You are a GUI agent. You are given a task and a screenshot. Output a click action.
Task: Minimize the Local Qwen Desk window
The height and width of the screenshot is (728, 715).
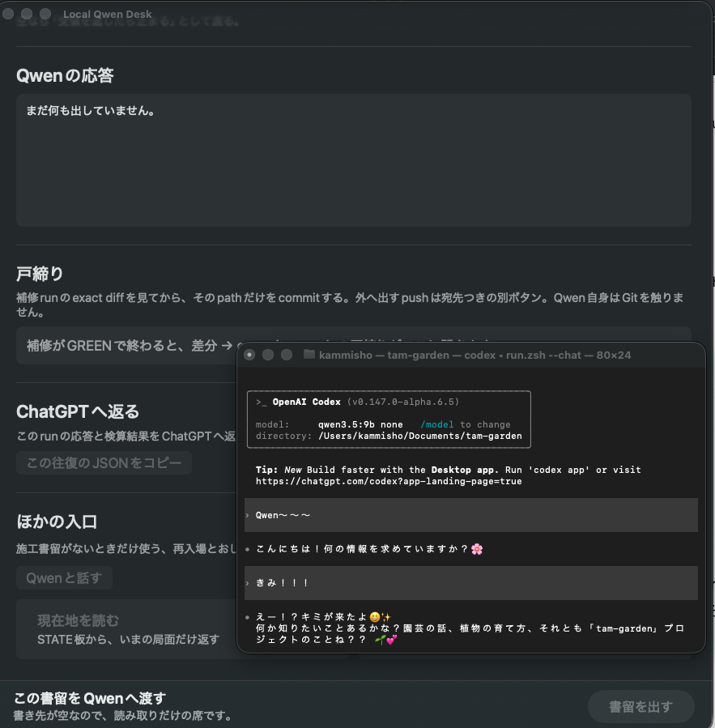click(27, 14)
